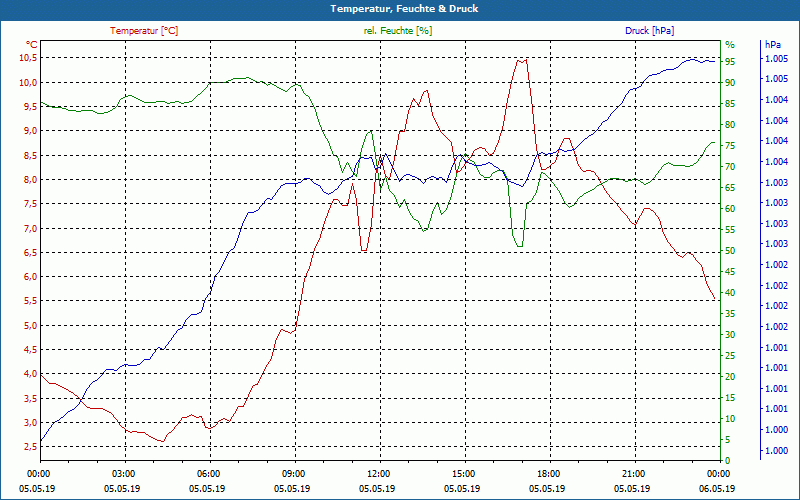
Task: Click the '10,5' temperature axis value
Action: coord(28,58)
